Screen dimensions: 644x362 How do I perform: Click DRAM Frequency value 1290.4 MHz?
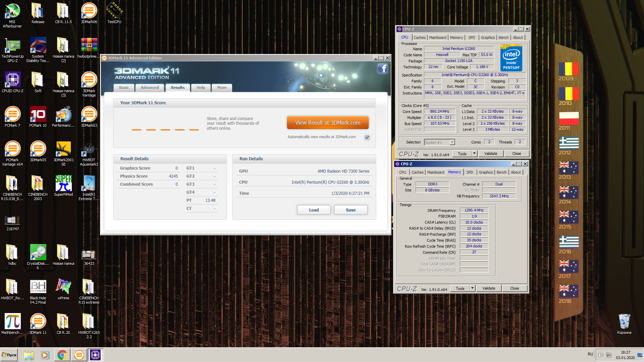pos(474,210)
